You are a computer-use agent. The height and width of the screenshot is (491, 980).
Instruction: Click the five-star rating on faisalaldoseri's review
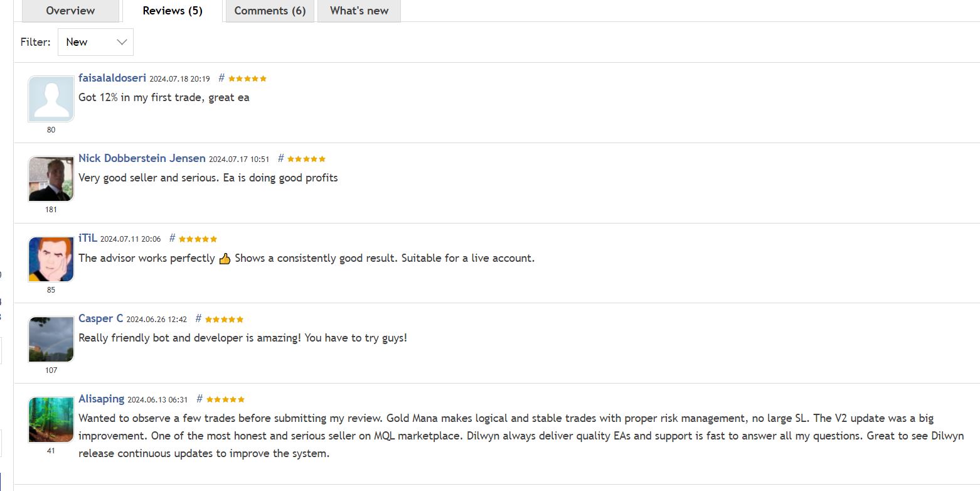[247, 78]
